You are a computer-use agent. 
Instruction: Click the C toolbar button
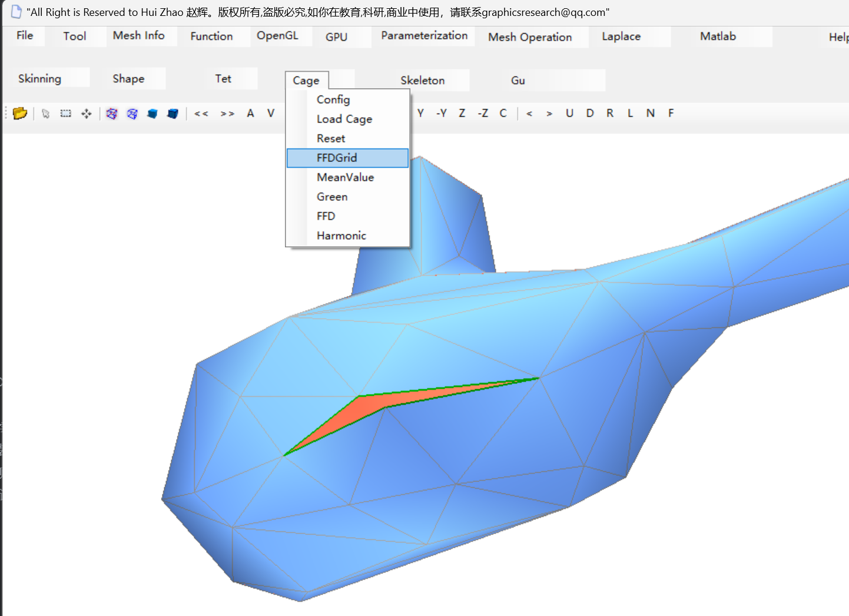[503, 113]
